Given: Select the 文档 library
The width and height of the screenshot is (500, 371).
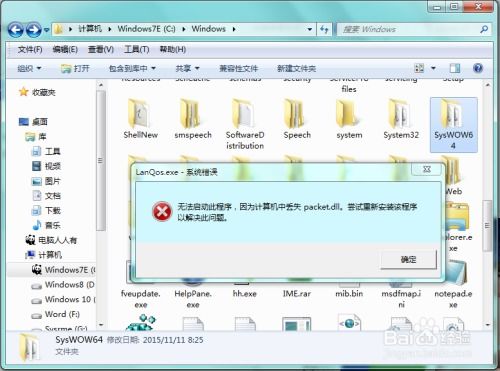Looking at the screenshot, I should click(46, 196).
